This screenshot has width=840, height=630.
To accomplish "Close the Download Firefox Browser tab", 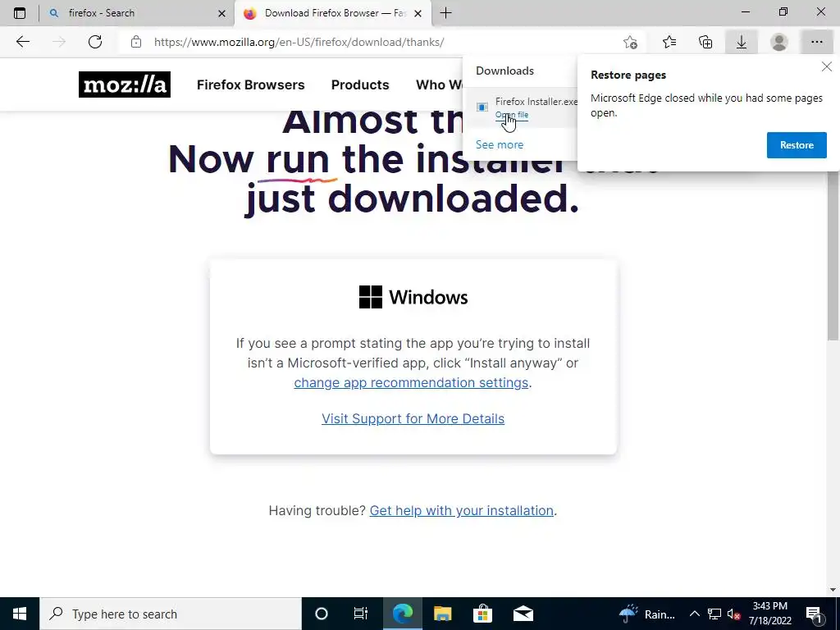I will (x=418, y=13).
